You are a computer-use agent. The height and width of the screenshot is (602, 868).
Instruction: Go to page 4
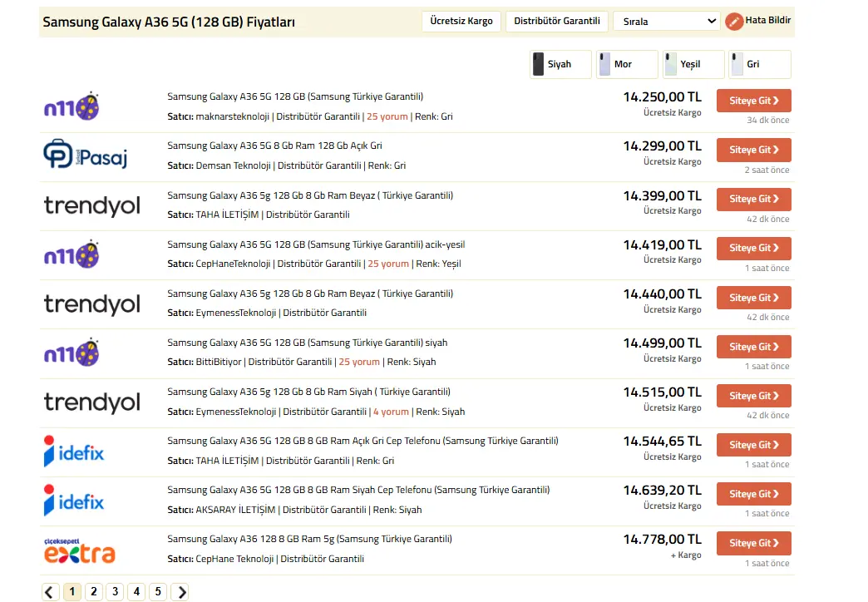click(x=136, y=592)
